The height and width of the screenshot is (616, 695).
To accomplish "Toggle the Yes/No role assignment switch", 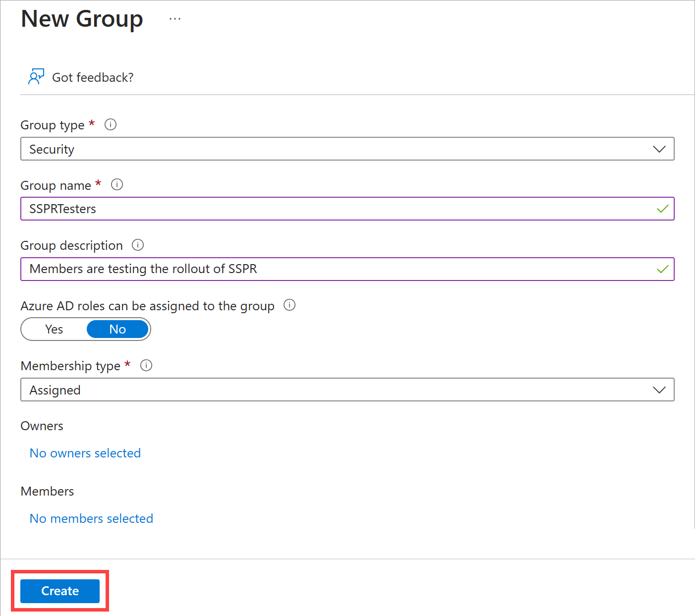I will (x=85, y=329).
